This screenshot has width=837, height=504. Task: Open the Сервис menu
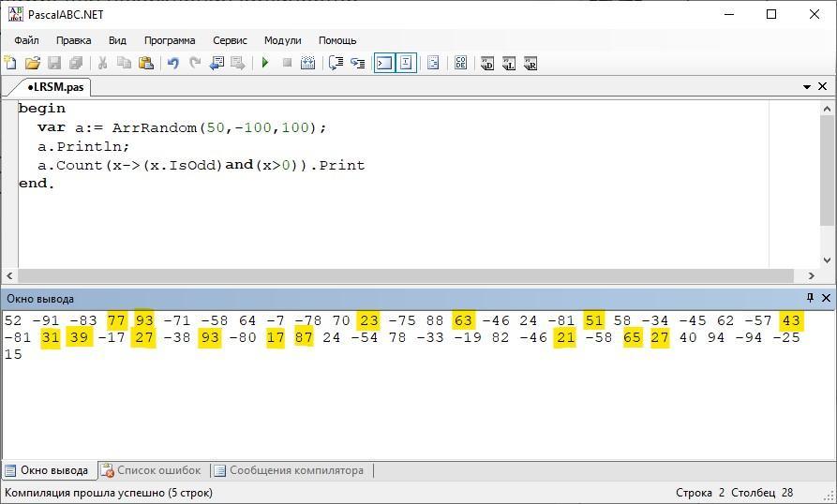coord(230,40)
